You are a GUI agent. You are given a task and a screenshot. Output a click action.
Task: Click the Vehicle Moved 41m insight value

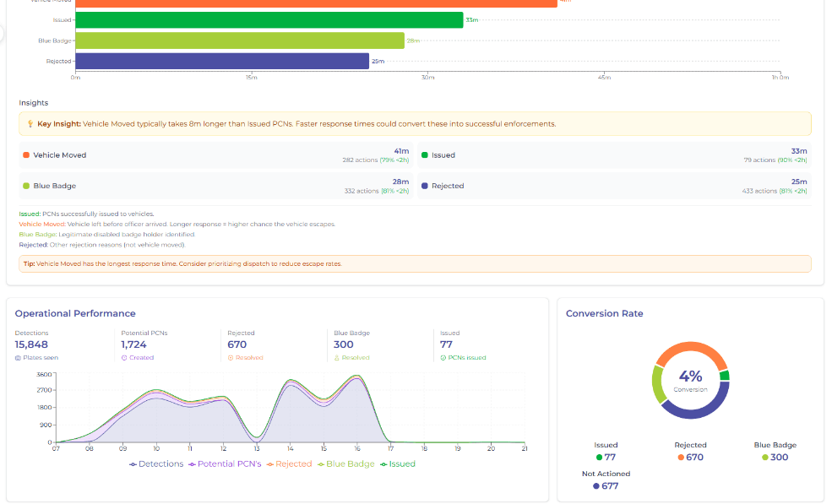pos(402,151)
